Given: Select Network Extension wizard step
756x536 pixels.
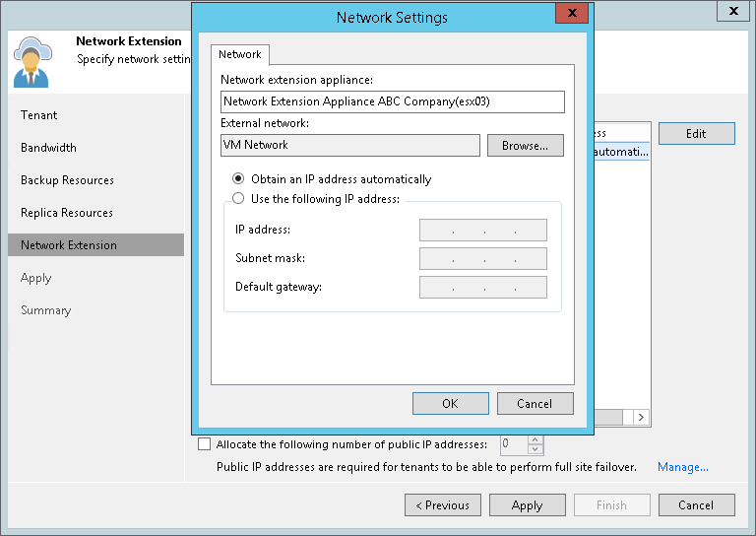Looking at the screenshot, I should point(95,245).
